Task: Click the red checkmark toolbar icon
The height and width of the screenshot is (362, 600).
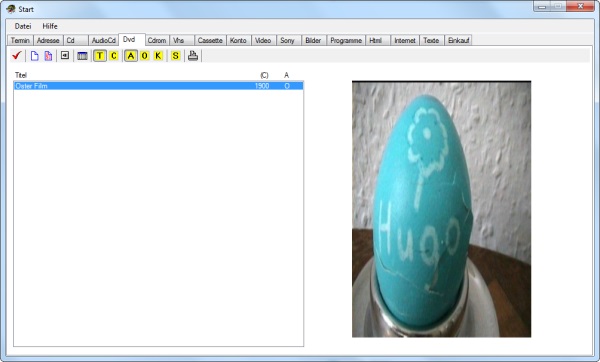Action: 16,55
